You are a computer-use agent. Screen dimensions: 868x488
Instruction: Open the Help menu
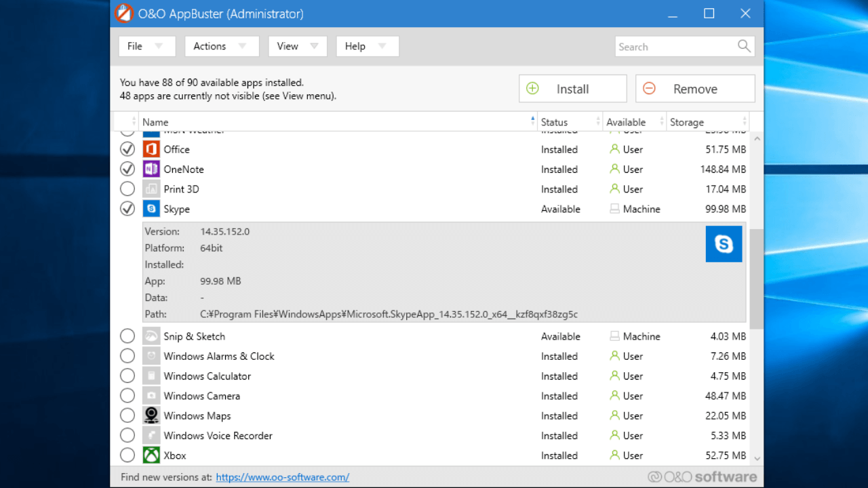click(368, 46)
